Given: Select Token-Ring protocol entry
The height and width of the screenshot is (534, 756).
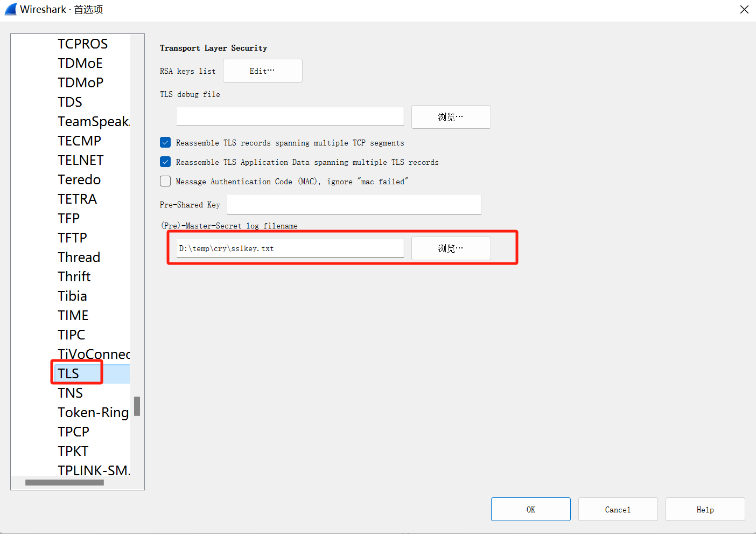Looking at the screenshot, I should click(94, 412).
